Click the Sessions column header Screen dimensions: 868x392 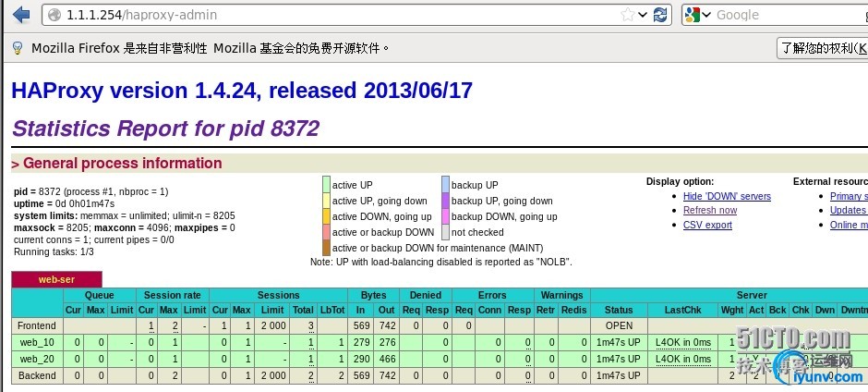coord(279,295)
